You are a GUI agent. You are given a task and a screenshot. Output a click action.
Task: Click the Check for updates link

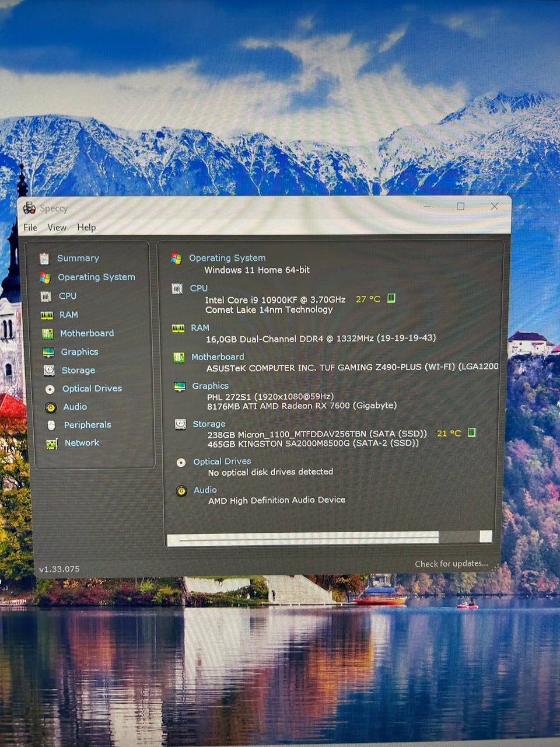(452, 564)
